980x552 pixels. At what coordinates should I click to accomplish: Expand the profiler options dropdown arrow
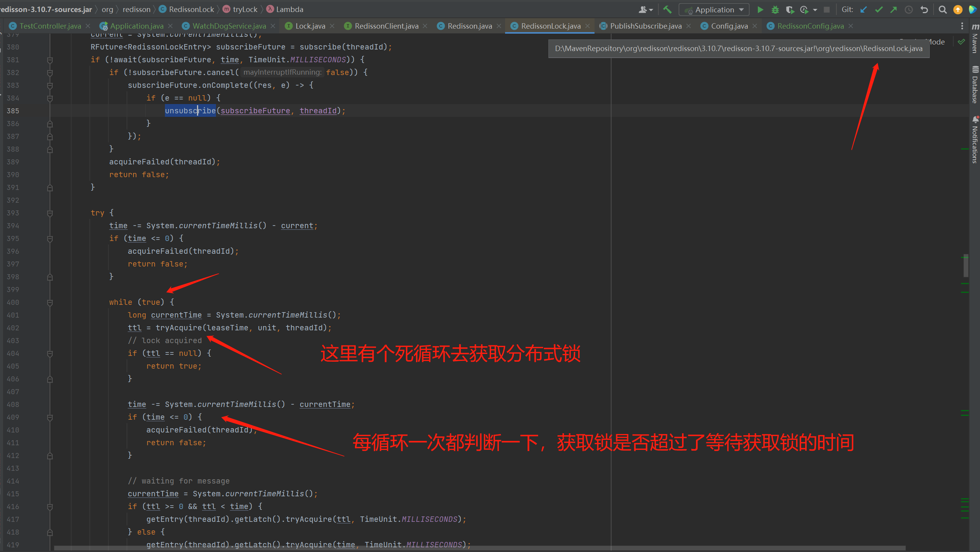tap(815, 10)
